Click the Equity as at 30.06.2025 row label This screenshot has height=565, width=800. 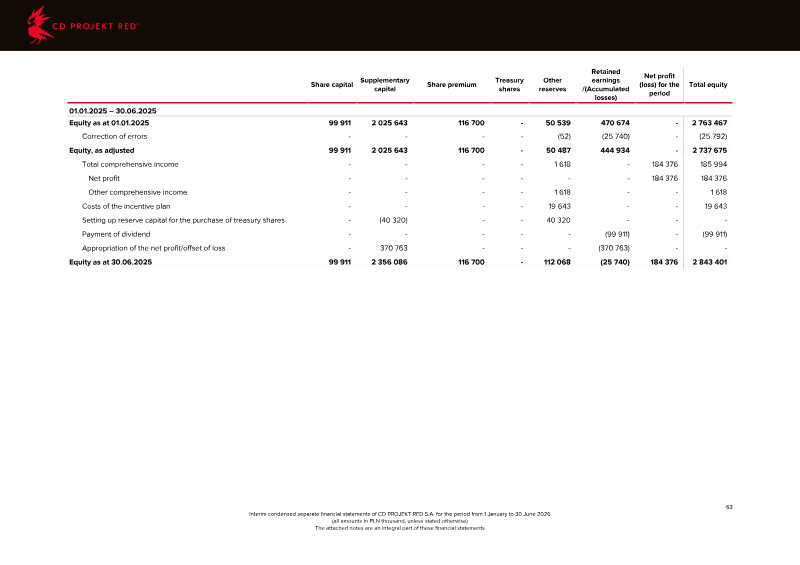point(110,262)
